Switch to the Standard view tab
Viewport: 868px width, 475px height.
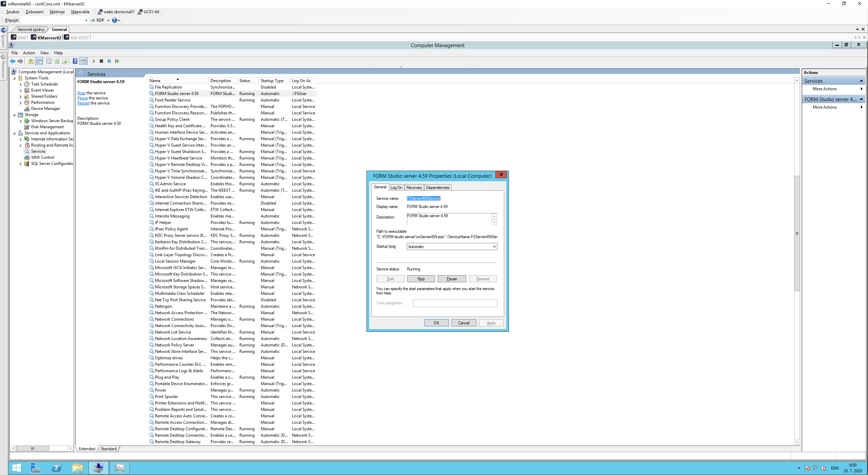tap(108, 449)
